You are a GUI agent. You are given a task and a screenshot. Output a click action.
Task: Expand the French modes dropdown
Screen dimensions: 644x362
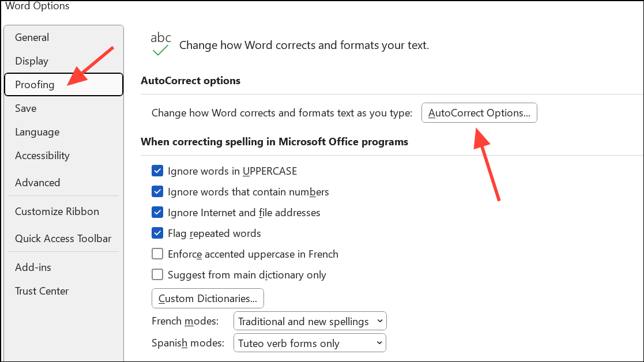310,321
